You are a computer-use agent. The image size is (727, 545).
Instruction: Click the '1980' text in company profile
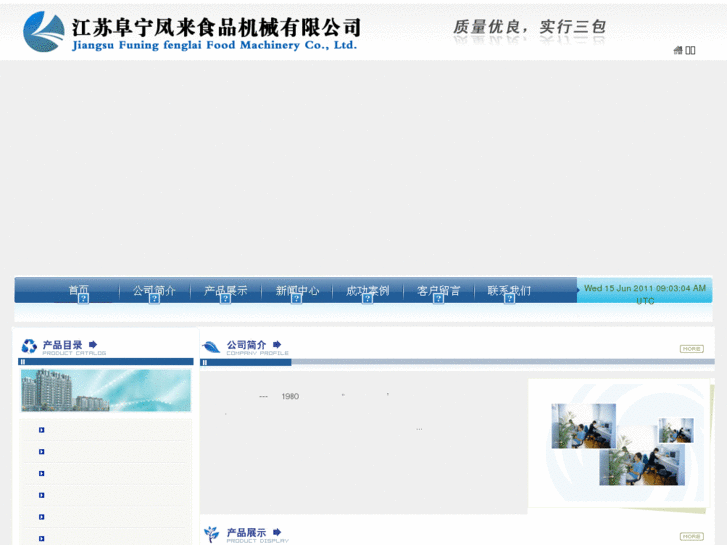click(290, 396)
